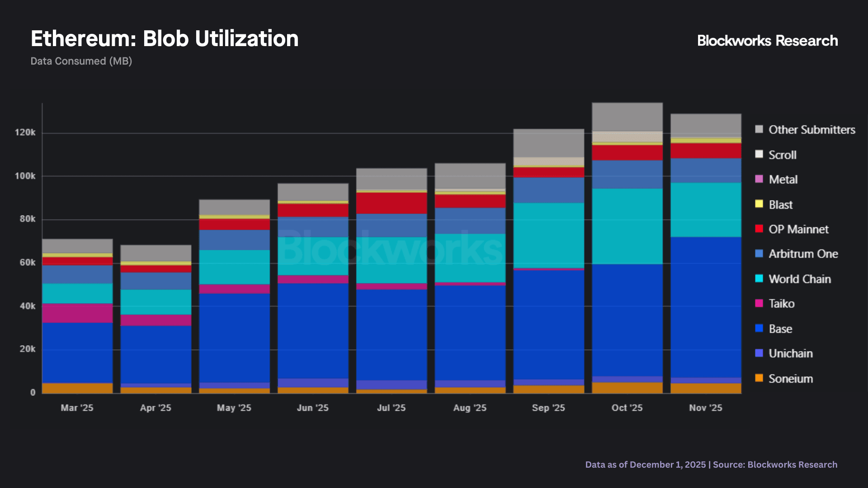This screenshot has width=868, height=488.
Task: Click the magenta Taiko legend swatch
Action: [x=759, y=304]
